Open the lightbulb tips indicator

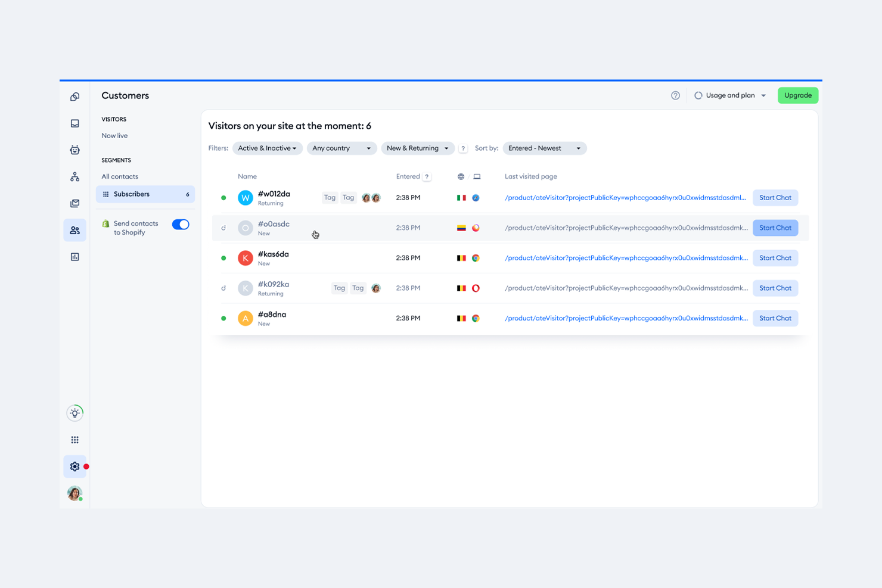74,412
